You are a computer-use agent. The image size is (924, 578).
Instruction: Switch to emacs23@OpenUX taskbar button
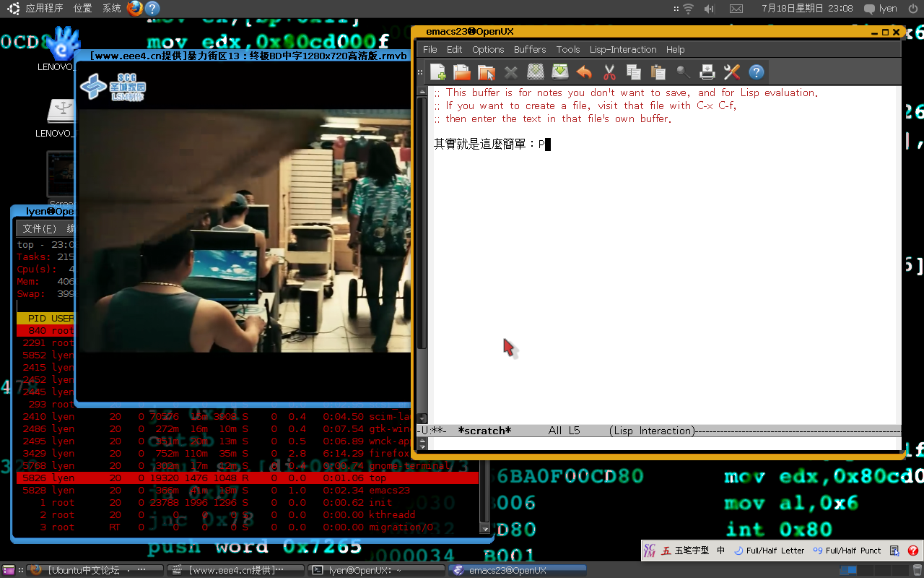517,570
